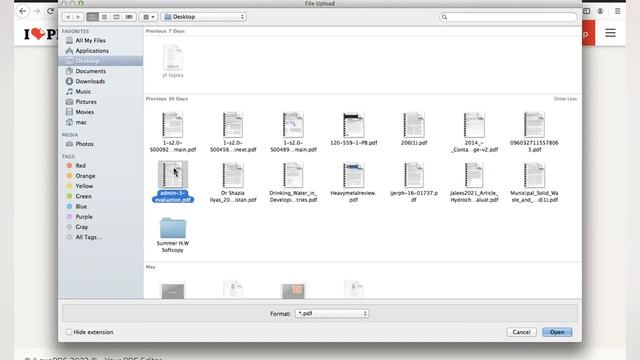Open the iLovePDF hamburger menu

tap(610, 33)
